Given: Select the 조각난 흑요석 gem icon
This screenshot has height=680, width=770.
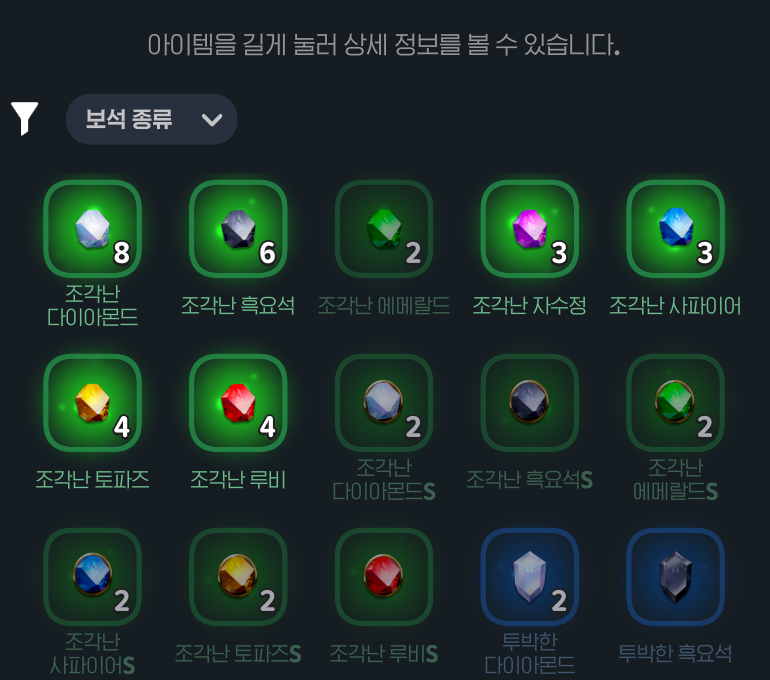Looking at the screenshot, I should point(238,229).
